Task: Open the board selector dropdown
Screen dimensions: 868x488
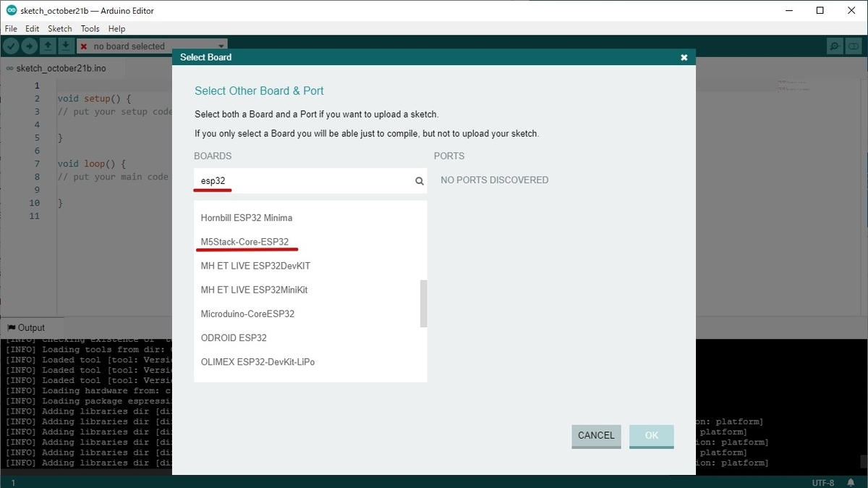Action: pos(152,46)
